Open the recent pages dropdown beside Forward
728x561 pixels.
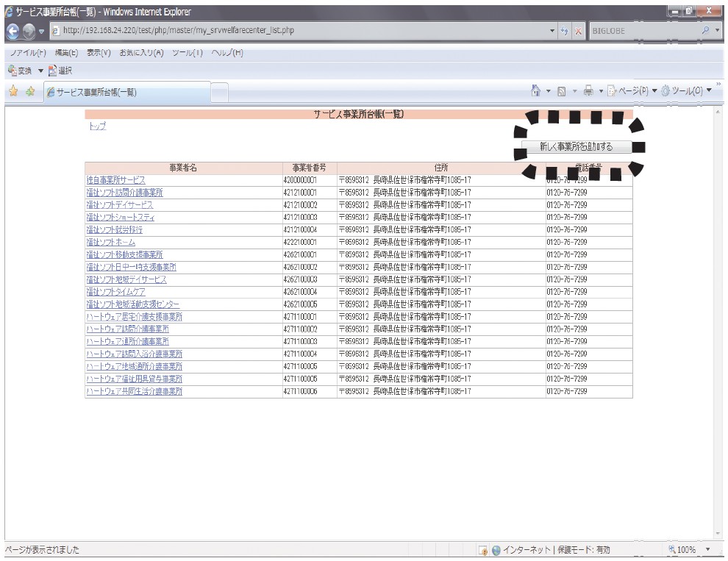41,32
